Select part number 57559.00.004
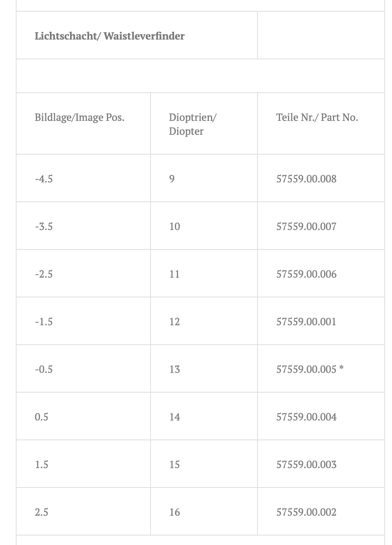The width and height of the screenshot is (392, 545). click(x=306, y=417)
